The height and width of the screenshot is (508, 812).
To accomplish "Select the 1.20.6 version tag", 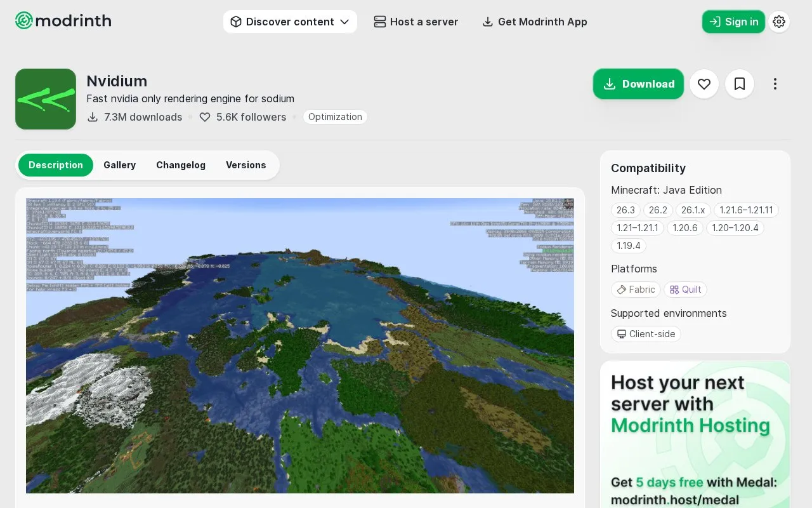I will [685, 228].
